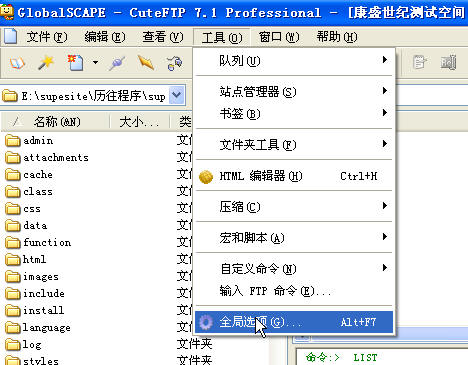Click the New document toolbar icon
The image size is (468, 365).
coord(75,63)
